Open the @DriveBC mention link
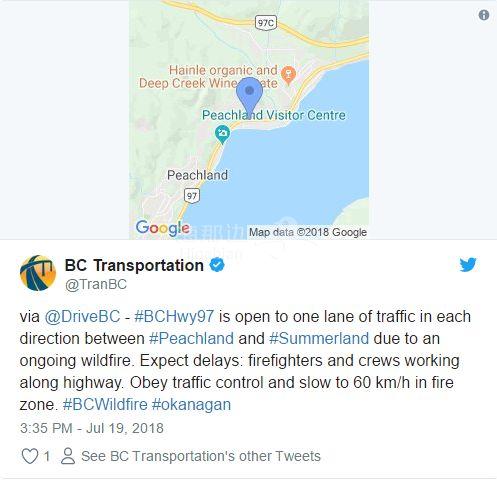This screenshot has height=480, width=497. coord(82,316)
